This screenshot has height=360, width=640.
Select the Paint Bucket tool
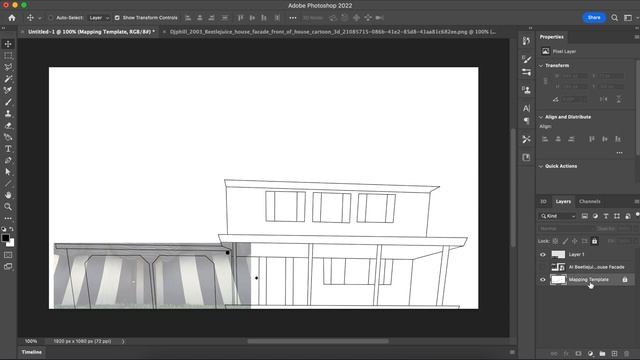point(8,137)
